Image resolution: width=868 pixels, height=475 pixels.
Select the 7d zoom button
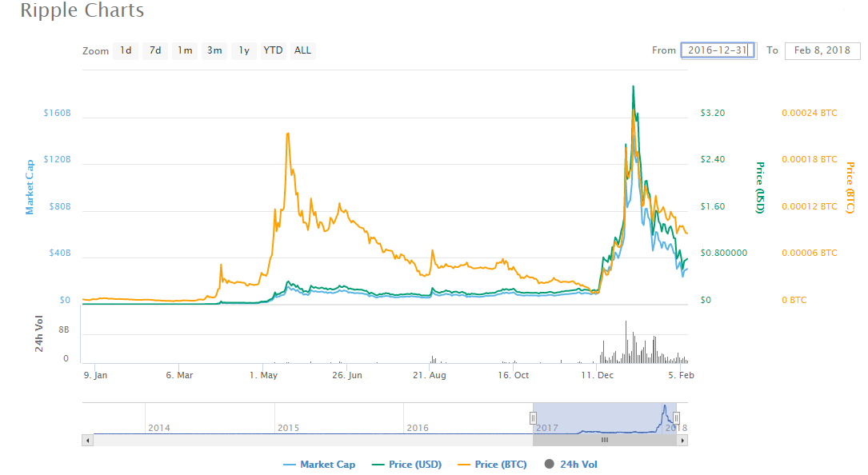(x=155, y=50)
